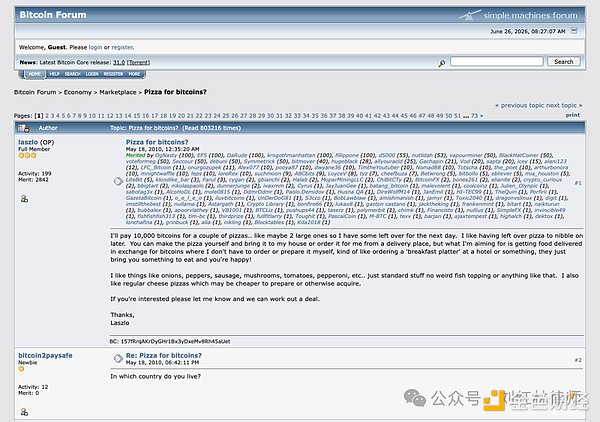Follow the login link in welcome bar
Image resolution: width=600 pixels, height=422 pixels.
[x=95, y=47]
